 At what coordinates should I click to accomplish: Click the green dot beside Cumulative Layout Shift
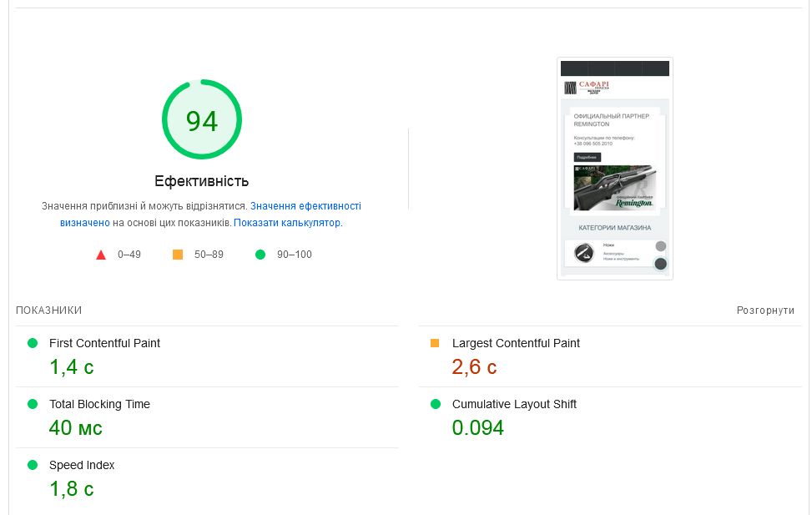coord(435,404)
